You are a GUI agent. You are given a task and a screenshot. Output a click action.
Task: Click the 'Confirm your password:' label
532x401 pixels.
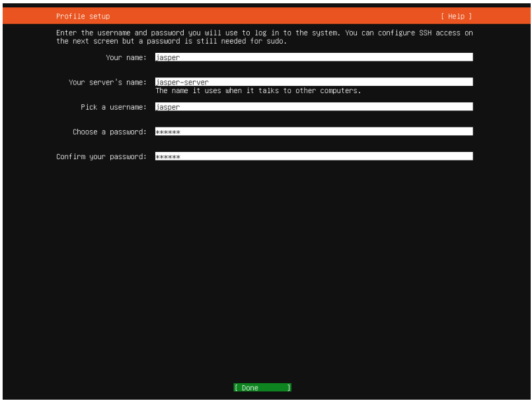point(101,157)
